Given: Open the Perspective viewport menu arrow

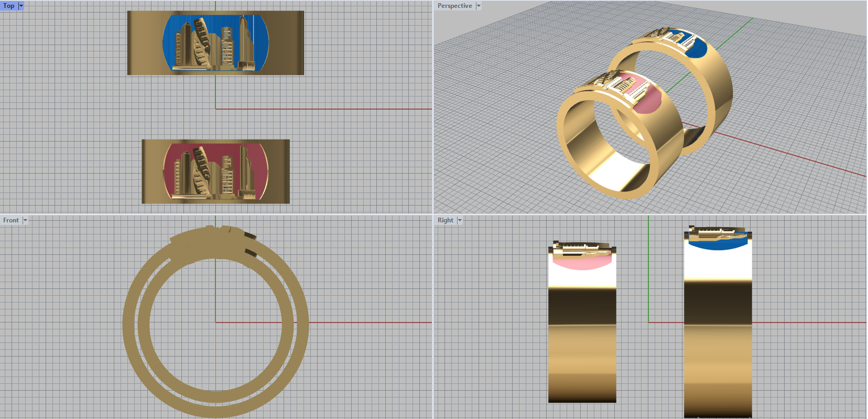Looking at the screenshot, I should point(478,6).
